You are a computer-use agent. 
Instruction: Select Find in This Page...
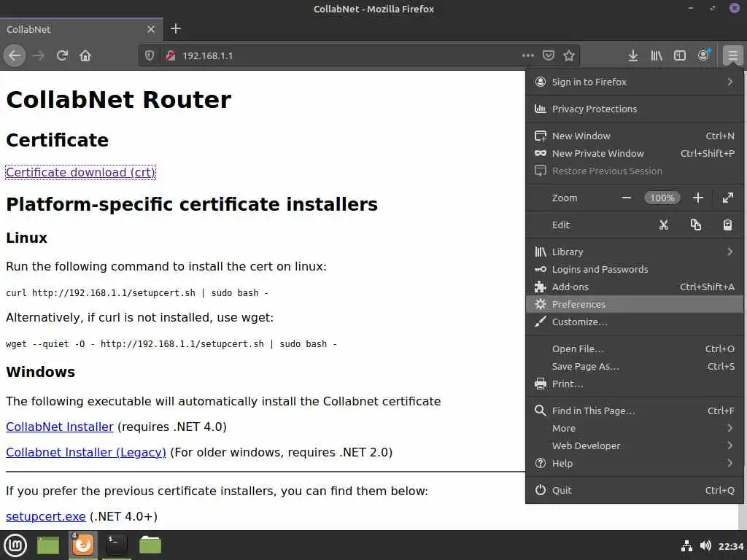635,411
